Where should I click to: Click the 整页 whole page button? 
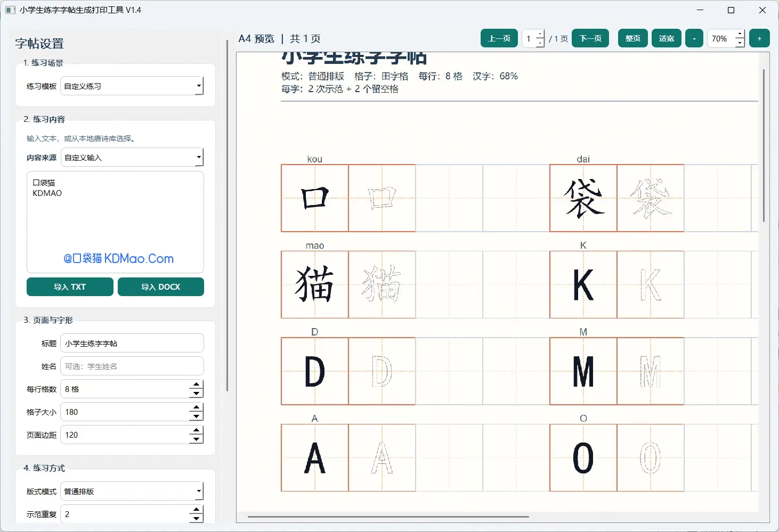click(632, 38)
